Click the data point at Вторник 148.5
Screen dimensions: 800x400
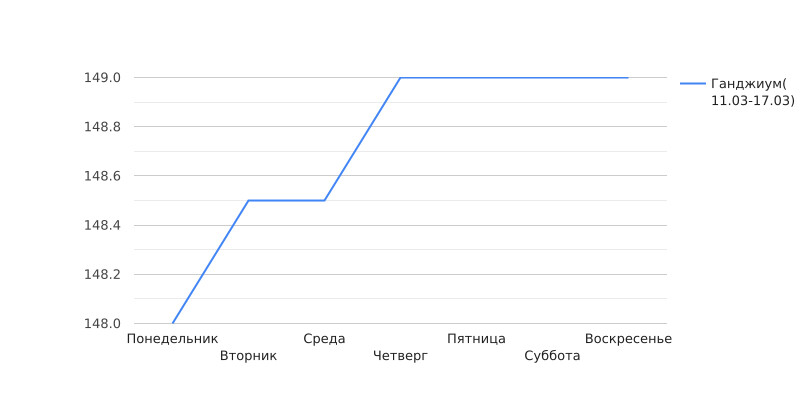(x=248, y=201)
